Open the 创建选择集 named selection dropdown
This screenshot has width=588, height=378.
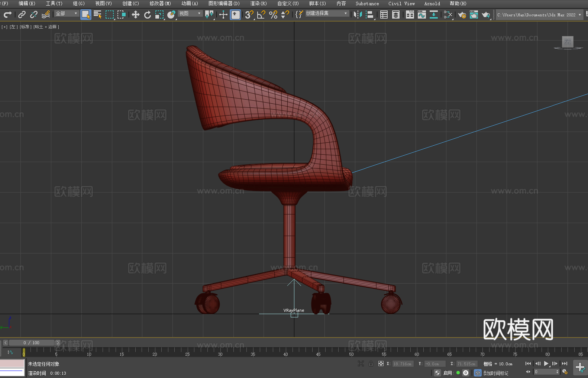(327, 13)
